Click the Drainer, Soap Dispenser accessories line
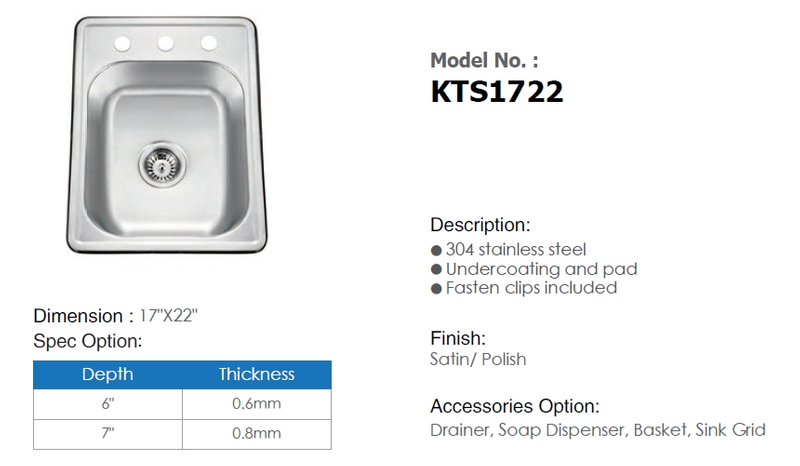Image resolution: width=800 pixels, height=466 pixels. 597,430
